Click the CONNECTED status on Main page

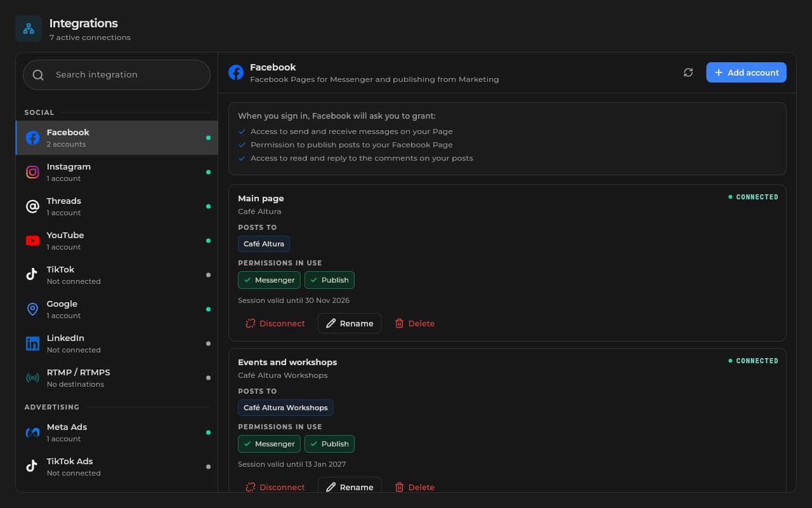[753, 197]
